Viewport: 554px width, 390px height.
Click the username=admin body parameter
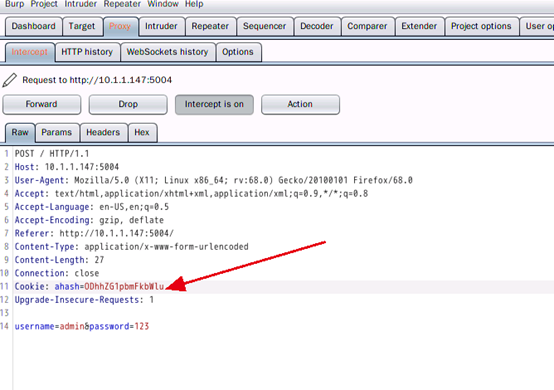point(49,326)
